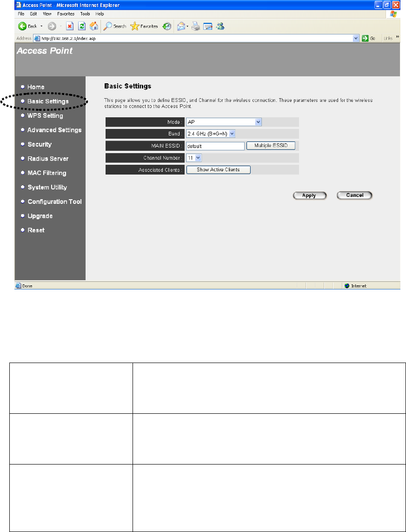The width and height of the screenshot is (406, 532).
Task: Open Radius Server page
Action: coord(48,158)
